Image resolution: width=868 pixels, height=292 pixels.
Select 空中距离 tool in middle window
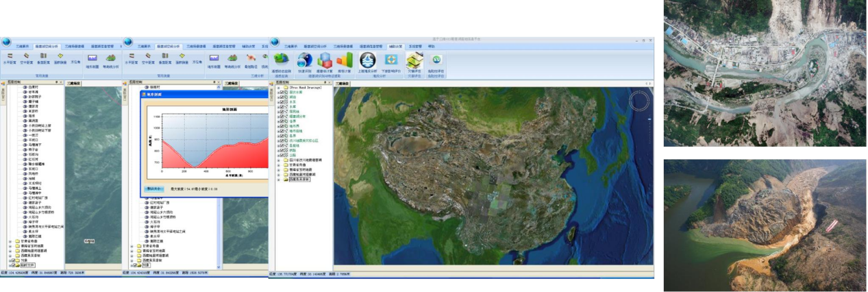click(x=148, y=59)
